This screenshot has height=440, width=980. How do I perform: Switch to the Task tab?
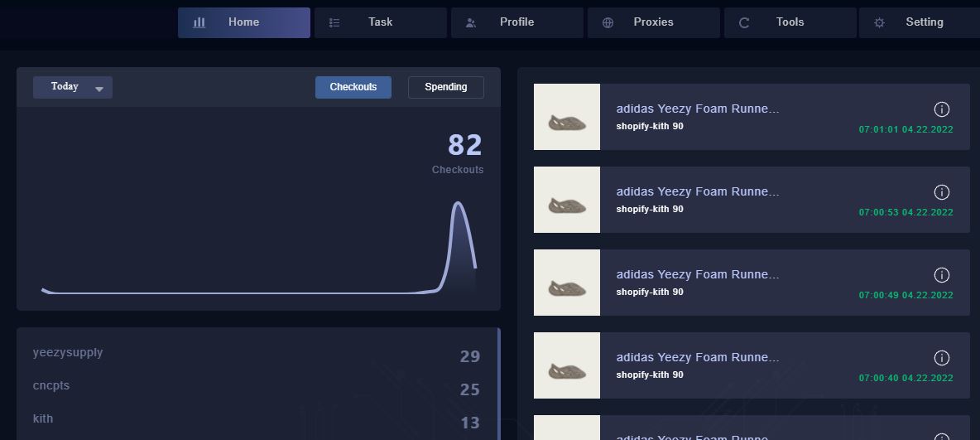[381, 22]
